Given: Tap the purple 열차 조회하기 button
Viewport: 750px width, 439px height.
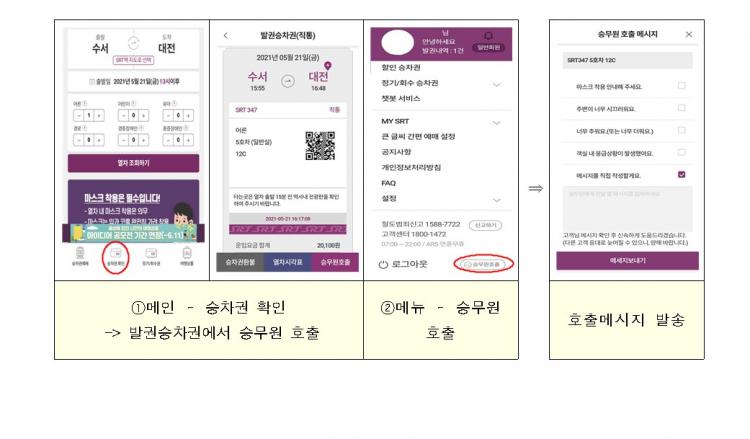Looking at the screenshot, I should click(133, 163).
